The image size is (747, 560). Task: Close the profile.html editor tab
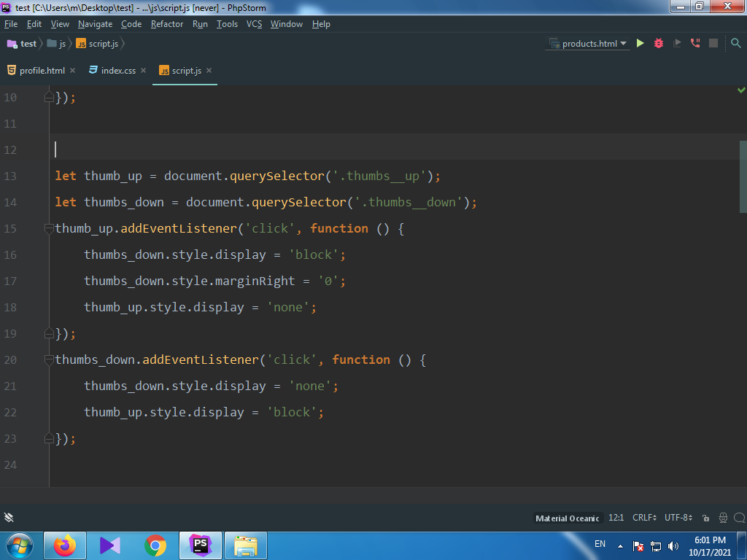click(x=72, y=71)
